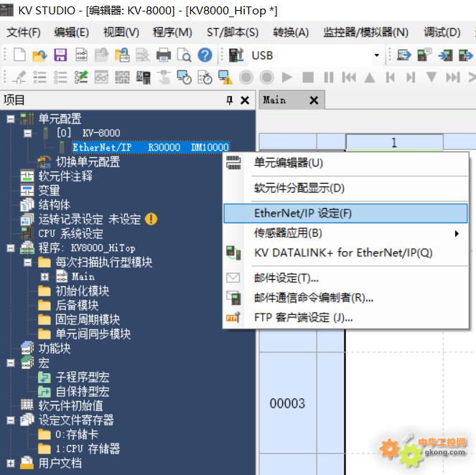Open the 编辑(E) menu
Viewport: 476px width, 475px height.
tap(71, 32)
